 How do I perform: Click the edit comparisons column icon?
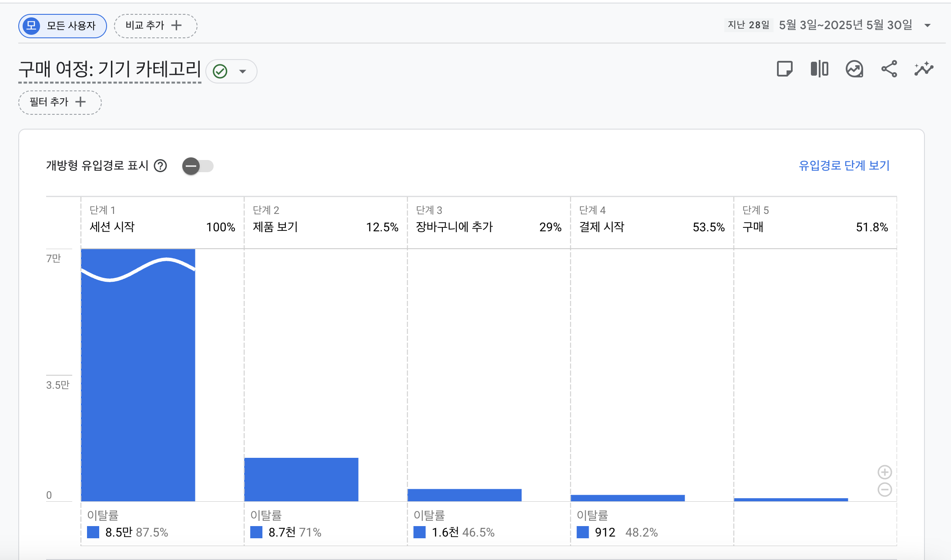click(x=819, y=69)
